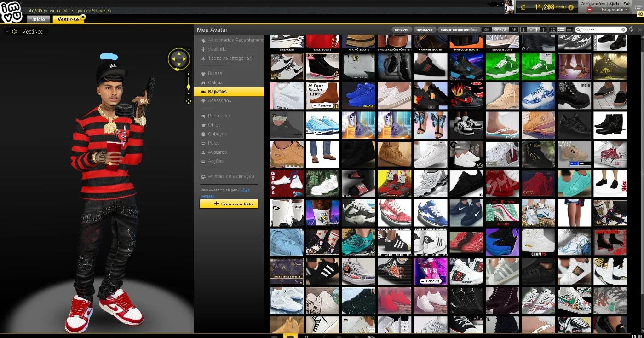Show male and female products filter icon
Screen dimensions: 644x338
[534, 29]
